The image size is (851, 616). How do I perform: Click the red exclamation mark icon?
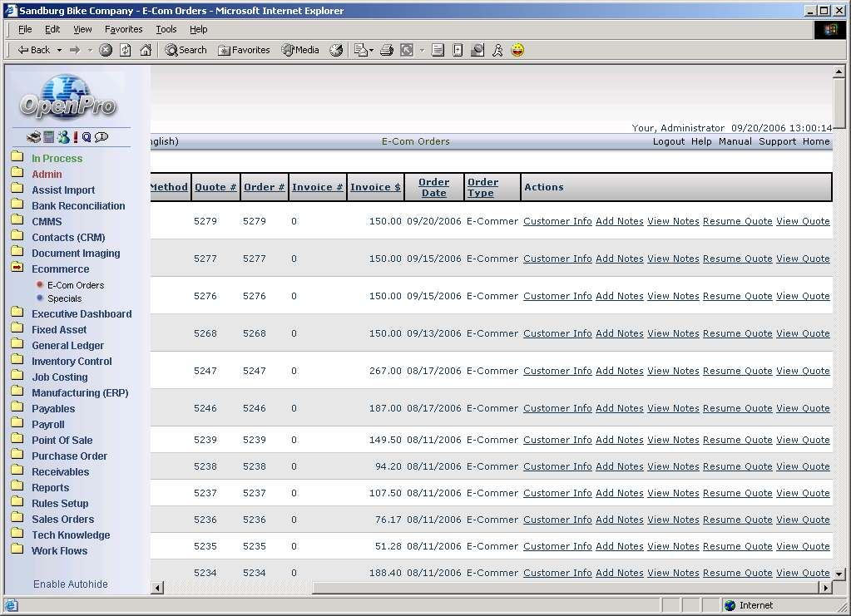(x=75, y=137)
